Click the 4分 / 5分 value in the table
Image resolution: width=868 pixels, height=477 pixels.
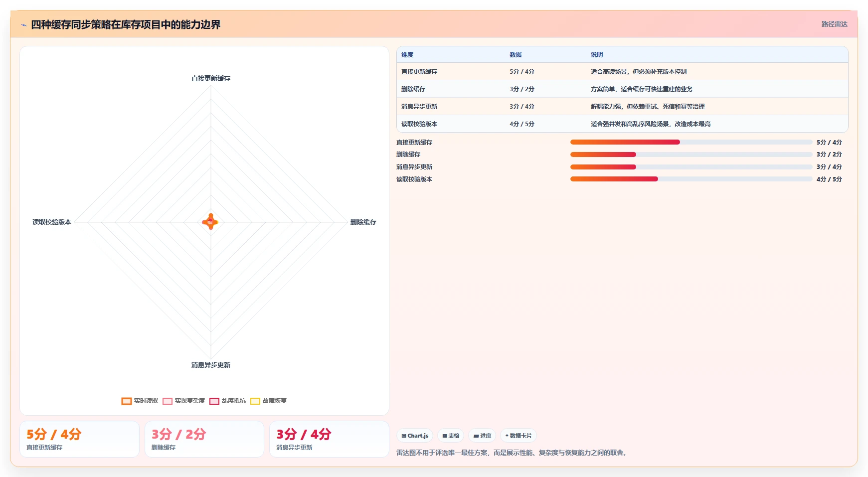[x=522, y=124]
